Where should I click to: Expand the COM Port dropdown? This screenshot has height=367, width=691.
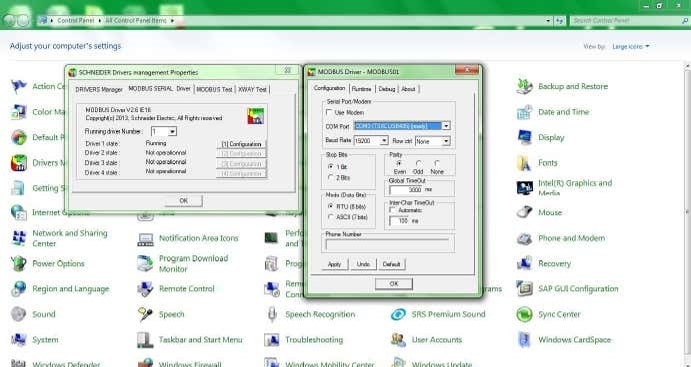click(x=446, y=126)
